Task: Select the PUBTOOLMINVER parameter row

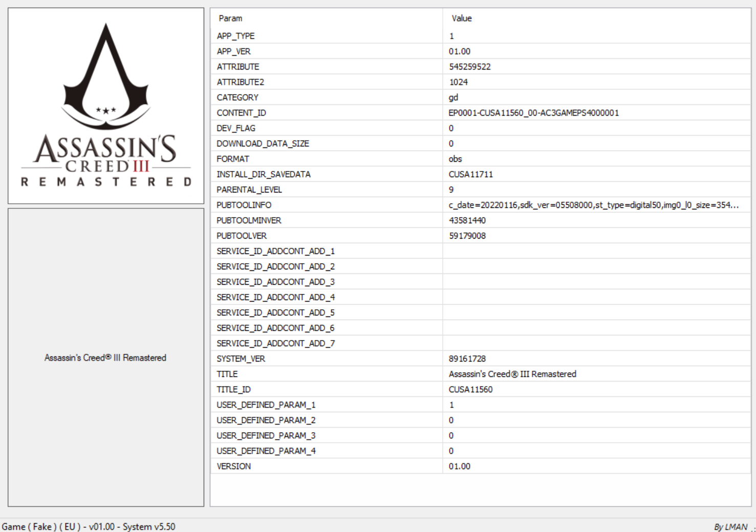Action: tap(249, 220)
